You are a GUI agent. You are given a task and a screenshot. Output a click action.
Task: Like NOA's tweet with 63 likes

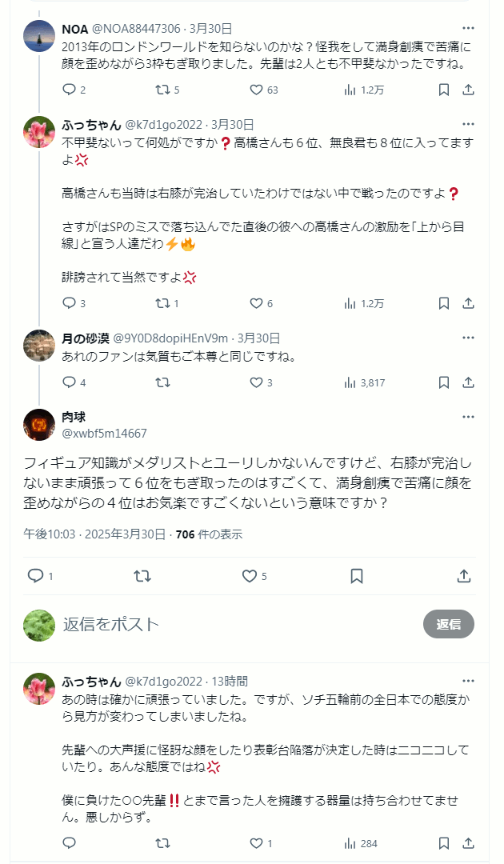click(256, 90)
